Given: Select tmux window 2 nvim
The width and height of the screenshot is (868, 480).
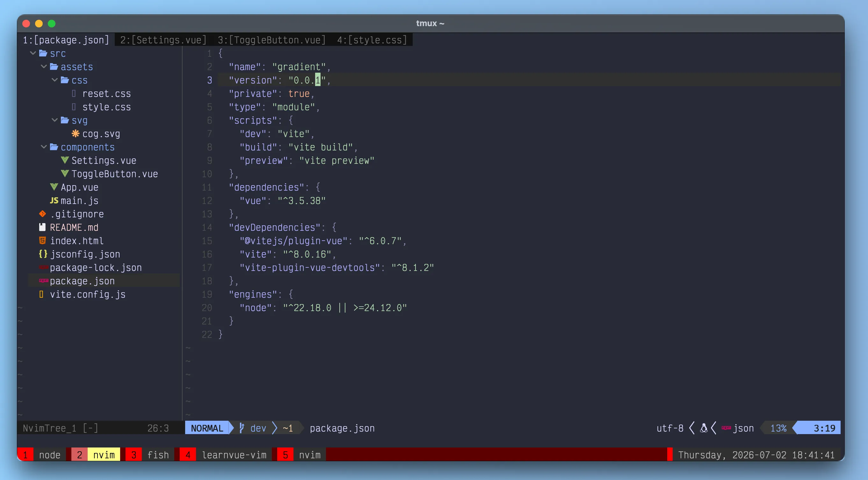Looking at the screenshot, I should click(x=96, y=455).
